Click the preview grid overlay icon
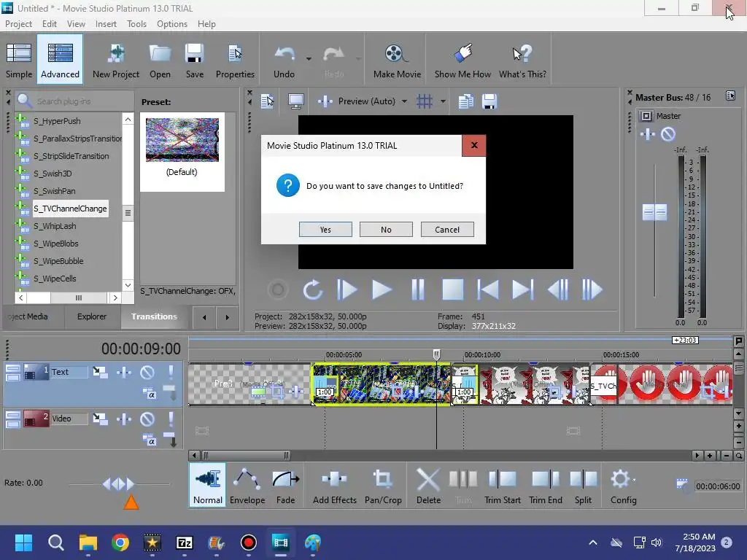 tap(424, 101)
